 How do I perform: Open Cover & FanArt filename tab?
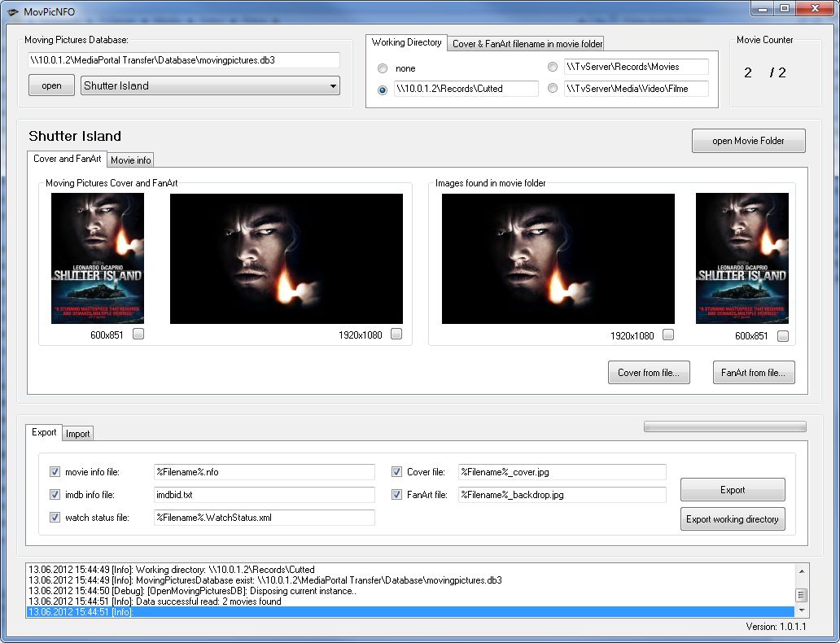tap(527, 43)
